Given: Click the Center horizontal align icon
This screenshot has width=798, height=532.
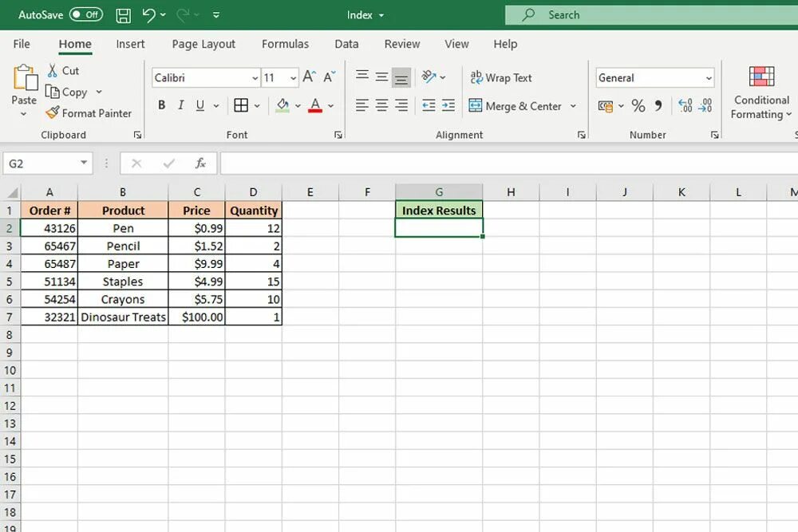Looking at the screenshot, I should click(x=381, y=105).
